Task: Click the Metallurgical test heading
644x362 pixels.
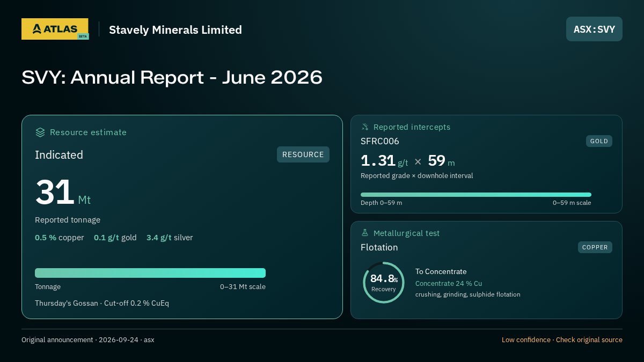Action: coord(406,233)
